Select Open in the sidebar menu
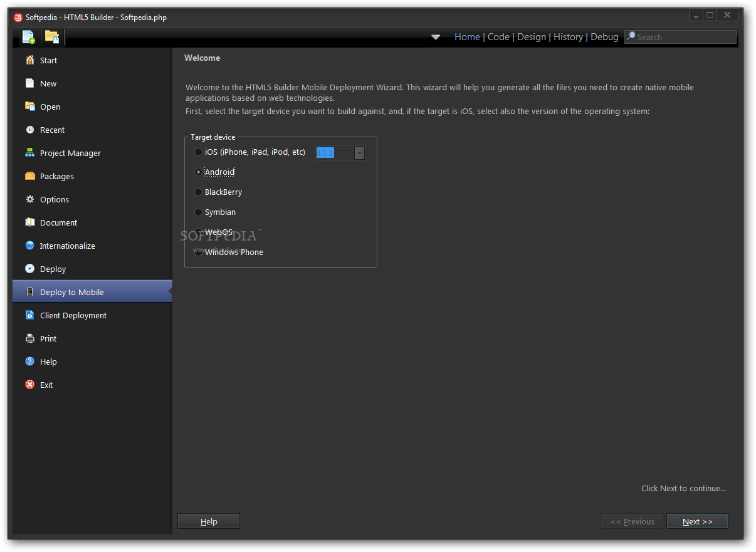This screenshot has width=756, height=552. click(x=92, y=107)
